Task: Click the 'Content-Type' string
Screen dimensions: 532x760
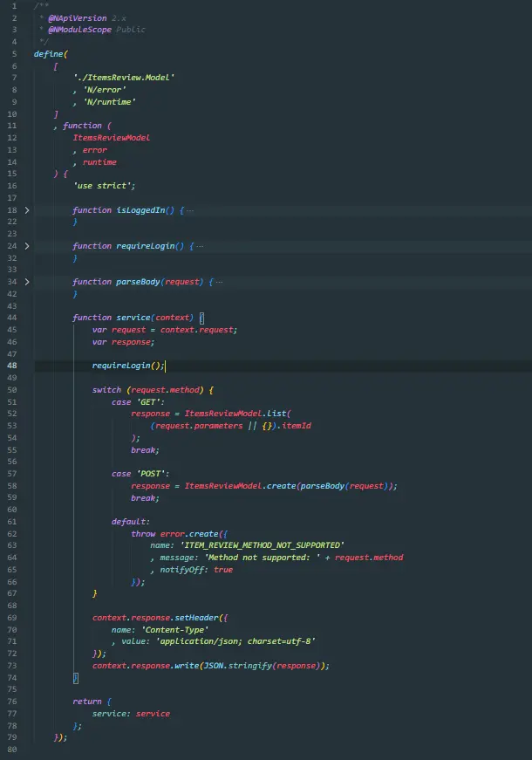Action: (175, 630)
